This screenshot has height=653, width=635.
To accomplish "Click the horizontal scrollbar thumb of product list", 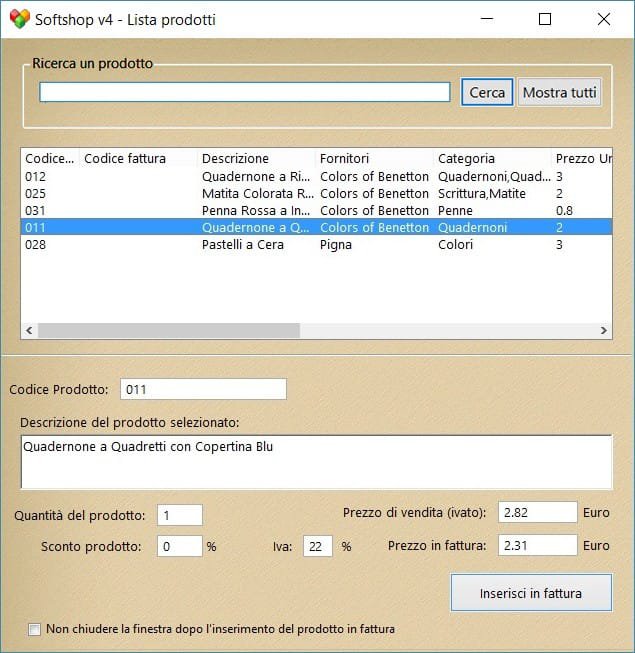I will pos(168,330).
